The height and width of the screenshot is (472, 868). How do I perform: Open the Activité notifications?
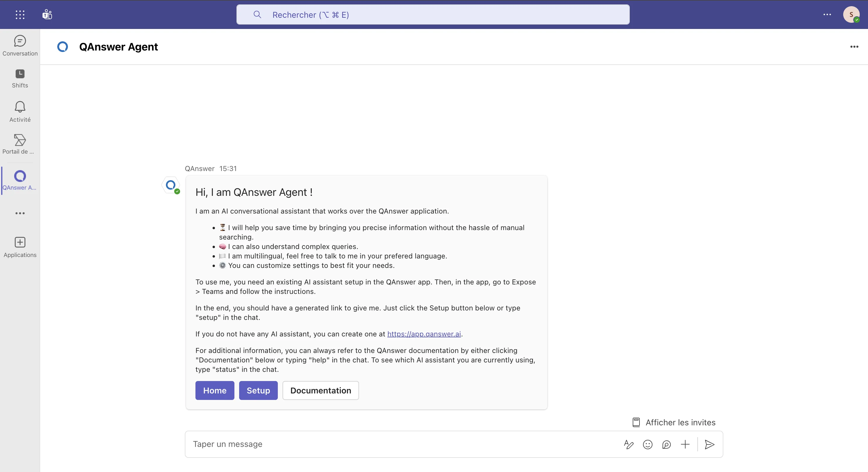tap(20, 112)
